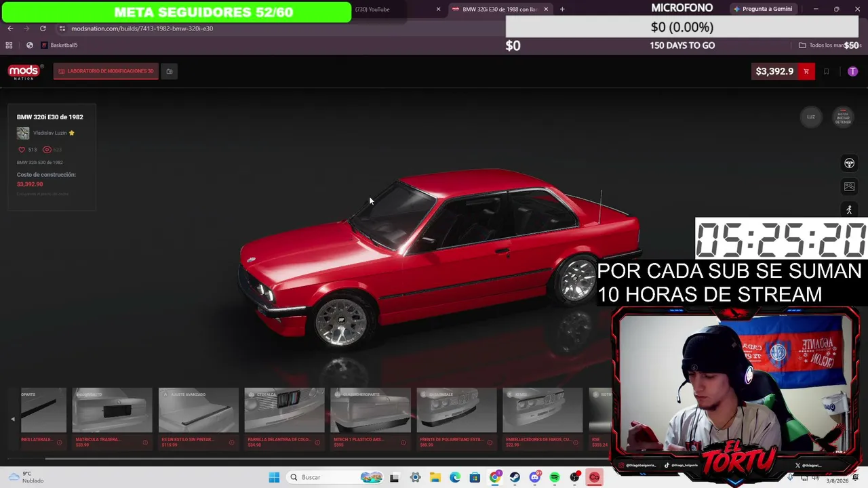Open Google Chrome from the taskbar
Screen dimensions: 868x488
pos(495,477)
